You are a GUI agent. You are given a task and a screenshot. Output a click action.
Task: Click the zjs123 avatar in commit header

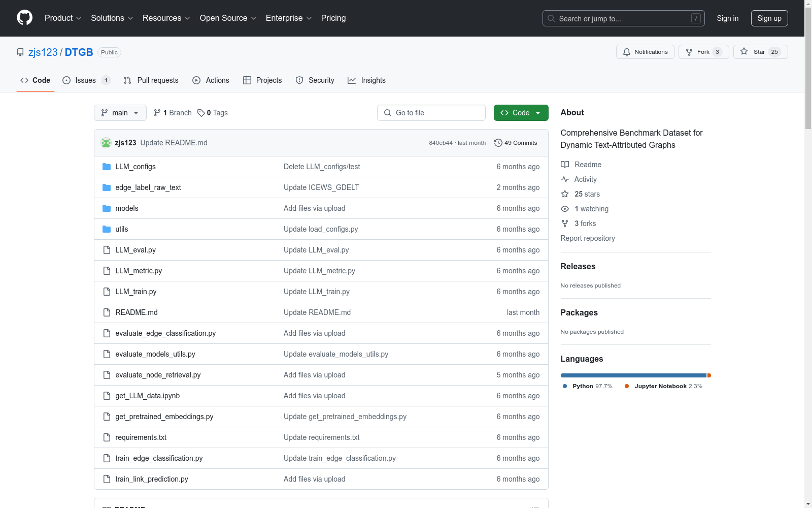pyautogui.click(x=106, y=143)
